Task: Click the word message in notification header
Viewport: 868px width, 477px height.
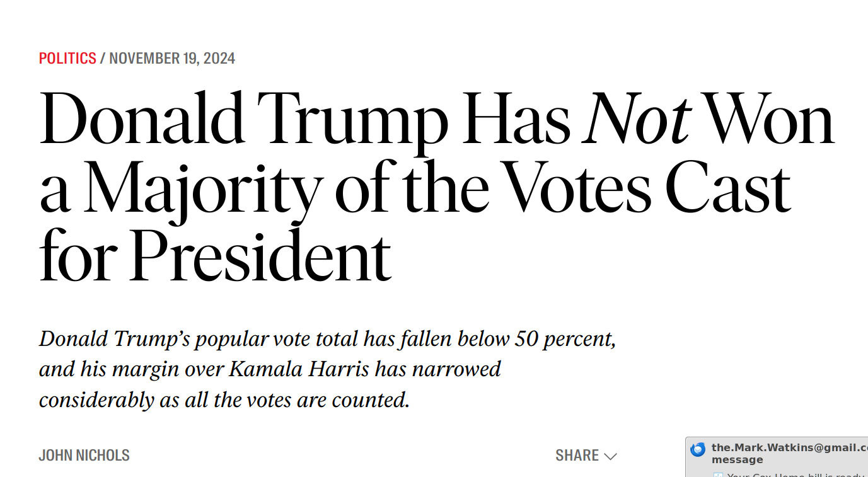Action: coord(738,460)
